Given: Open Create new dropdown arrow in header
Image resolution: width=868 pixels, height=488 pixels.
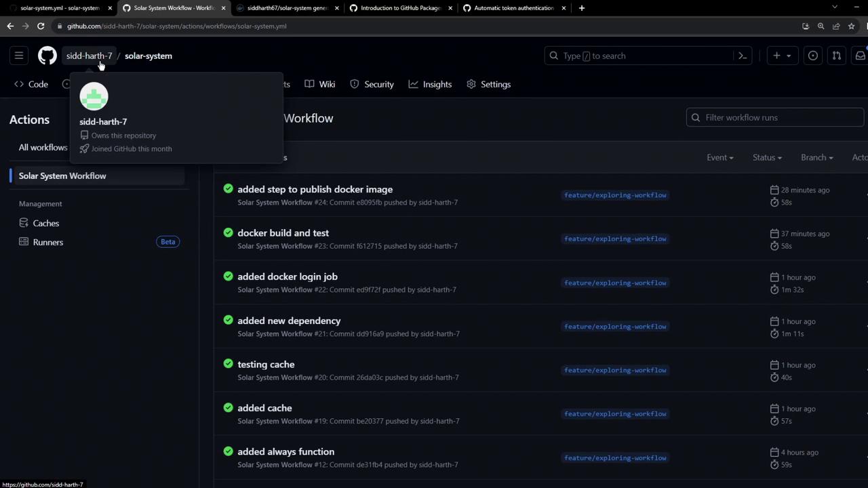Looking at the screenshot, I should 788,56.
